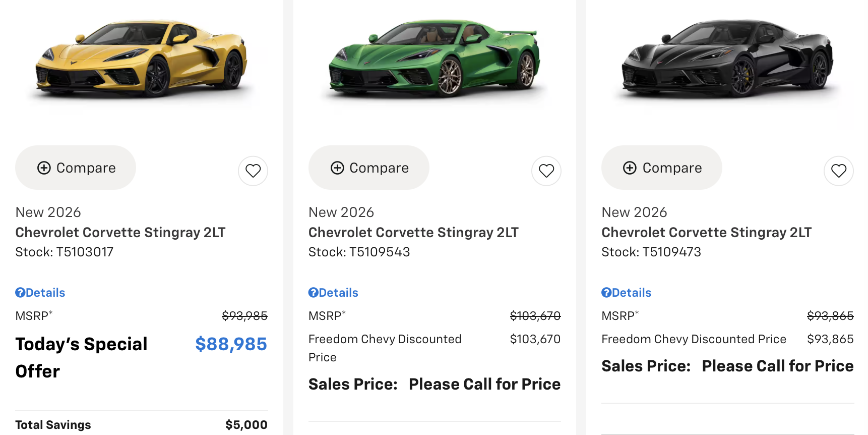Click heart icon on green Corvette card

click(x=546, y=171)
